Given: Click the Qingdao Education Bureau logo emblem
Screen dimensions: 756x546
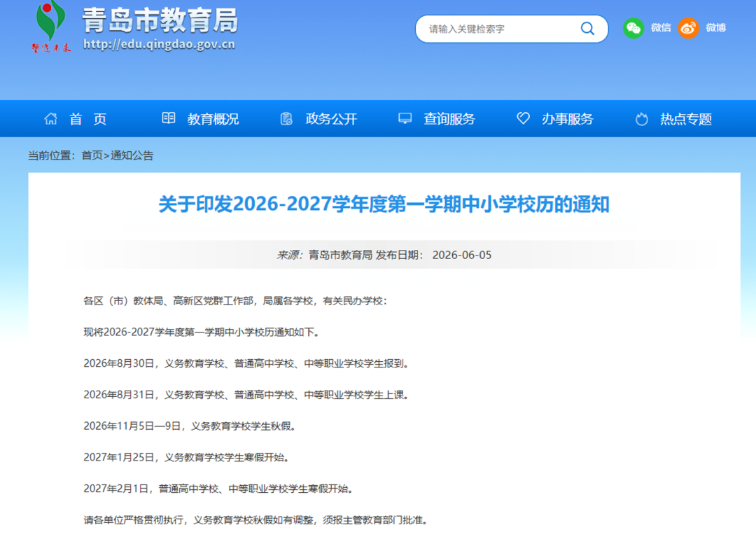Looking at the screenshot, I should [x=51, y=27].
